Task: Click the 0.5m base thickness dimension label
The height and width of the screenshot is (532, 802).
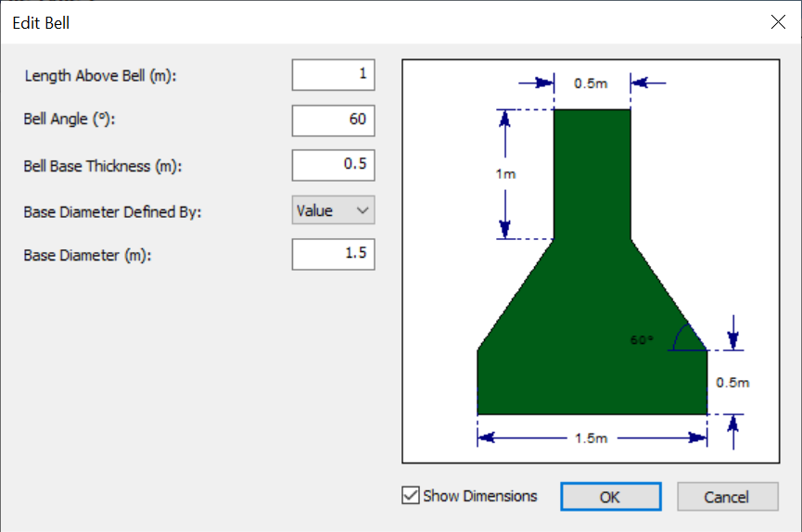Action: click(732, 382)
